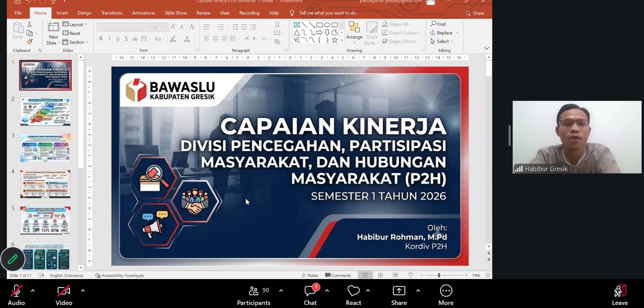Screen dimensions: 644x308
Task: Open the meeting Chat with 1 notification
Action: pyautogui.click(x=310, y=295)
